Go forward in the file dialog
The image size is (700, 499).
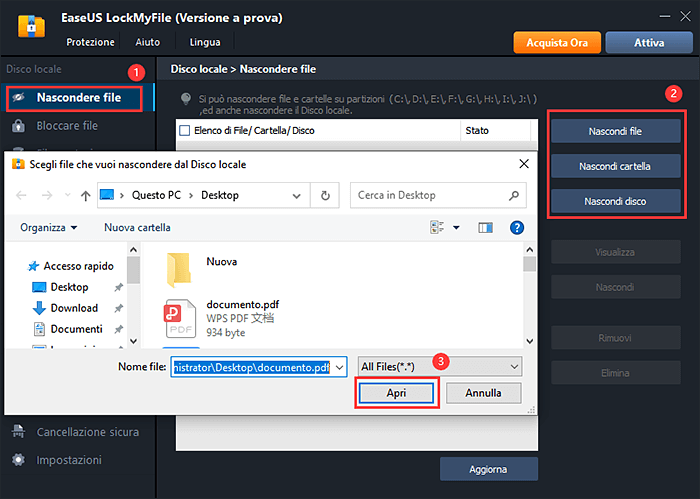pos(47,195)
